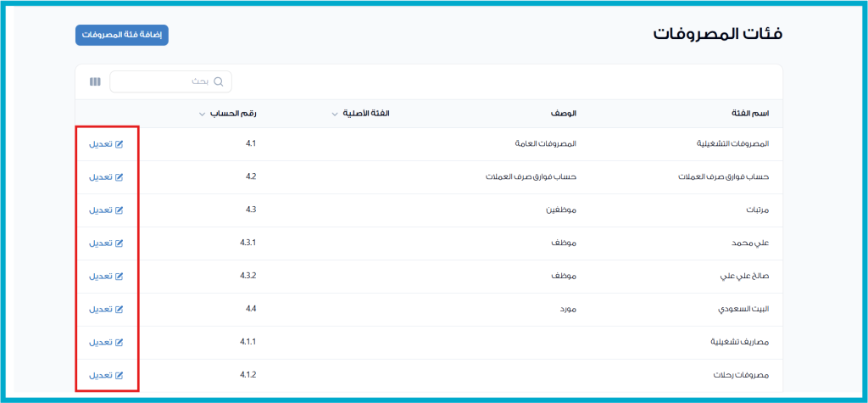This screenshot has height=403, width=868.
Task: Select the مرتبات category name cell
Action: coord(756,210)
